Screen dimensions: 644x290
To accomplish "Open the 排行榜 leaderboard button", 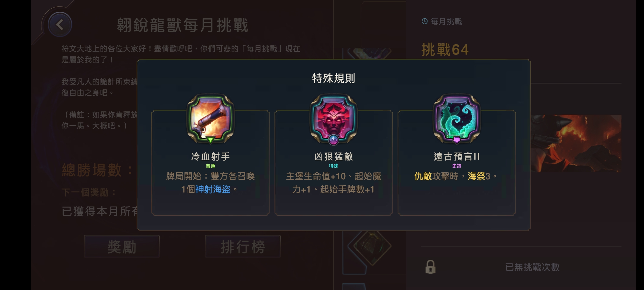I will pyautogui.click(x=243, y=247).
